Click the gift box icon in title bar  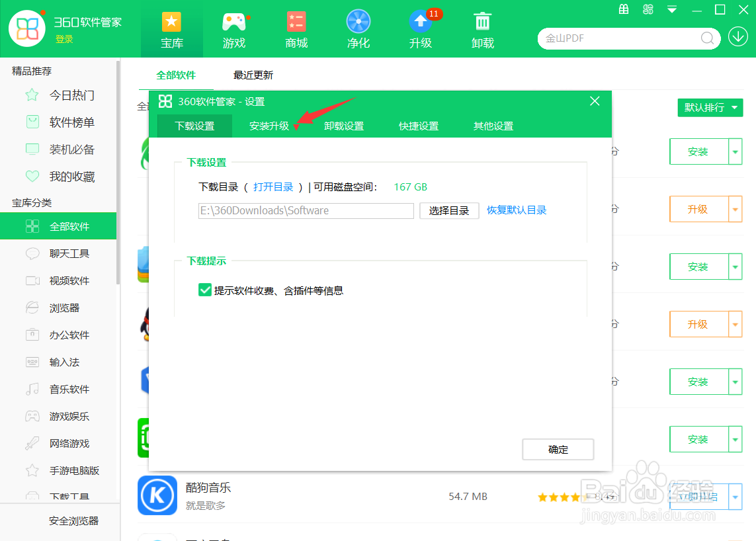click(x=624, y=9)
